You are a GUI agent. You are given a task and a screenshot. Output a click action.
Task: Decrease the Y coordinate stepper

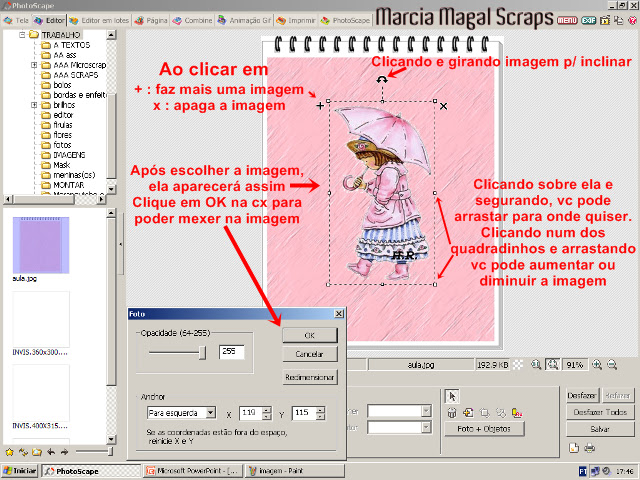point(320,416)
